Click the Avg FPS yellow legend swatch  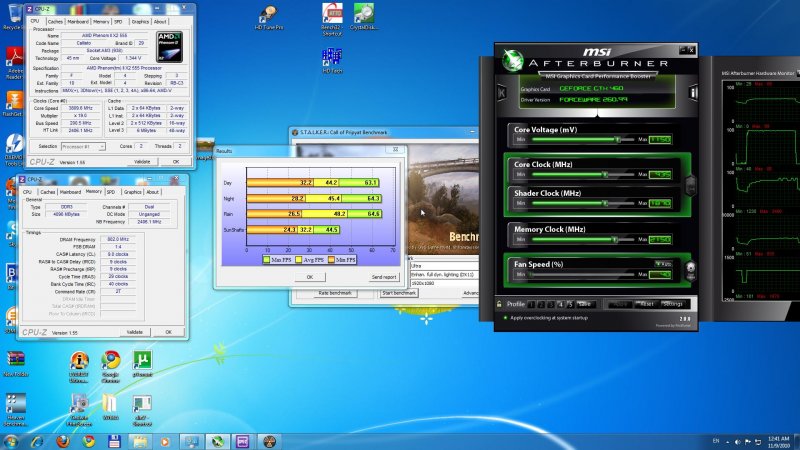tap(299, 260)
